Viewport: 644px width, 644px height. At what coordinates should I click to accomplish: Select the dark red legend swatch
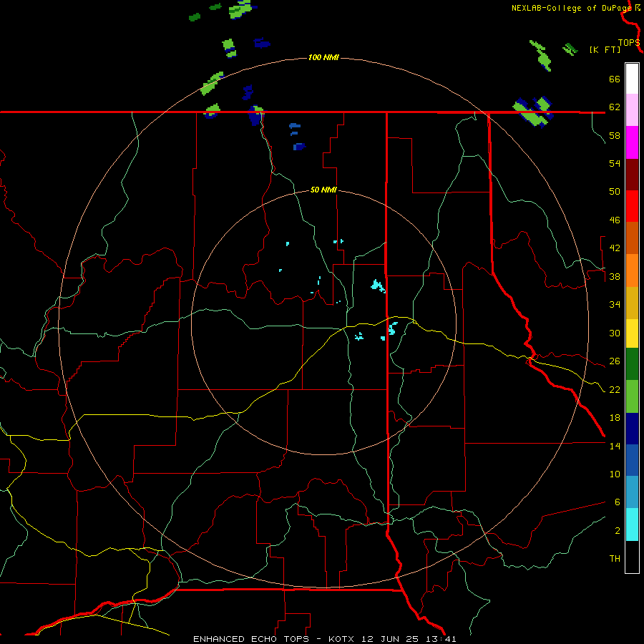pyautogui.click(x=632, y=175)
